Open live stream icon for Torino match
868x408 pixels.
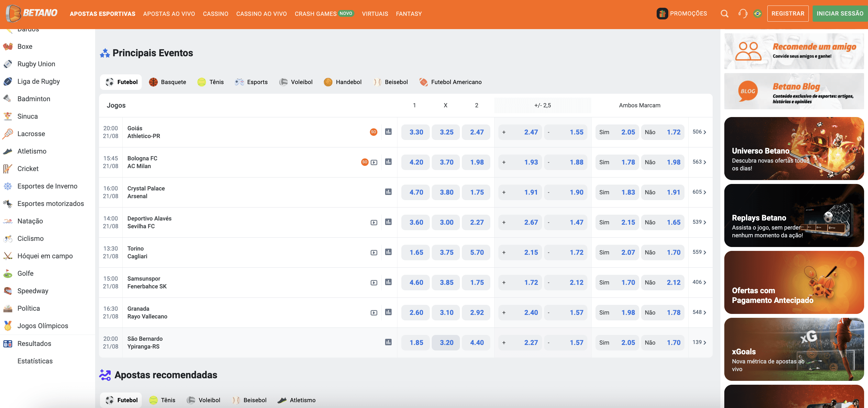pos(374,252)
